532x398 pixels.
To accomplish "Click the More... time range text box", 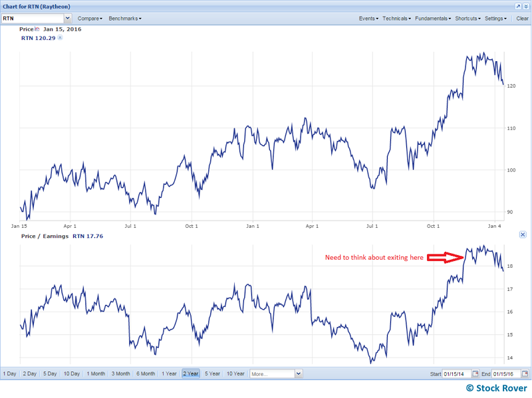I will [x=272, y=373].
